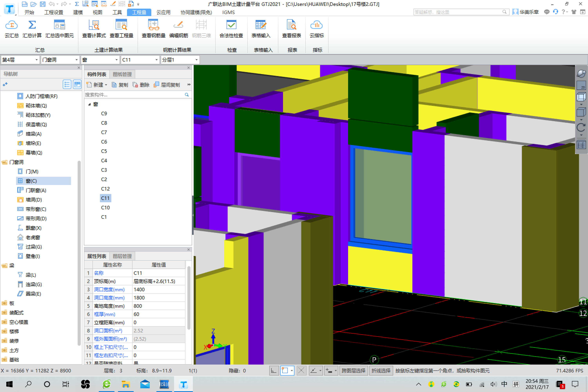Screen dimensions: 588x392
Task: Open the 第4层 floor dropdown
Action: pos(36,60)
